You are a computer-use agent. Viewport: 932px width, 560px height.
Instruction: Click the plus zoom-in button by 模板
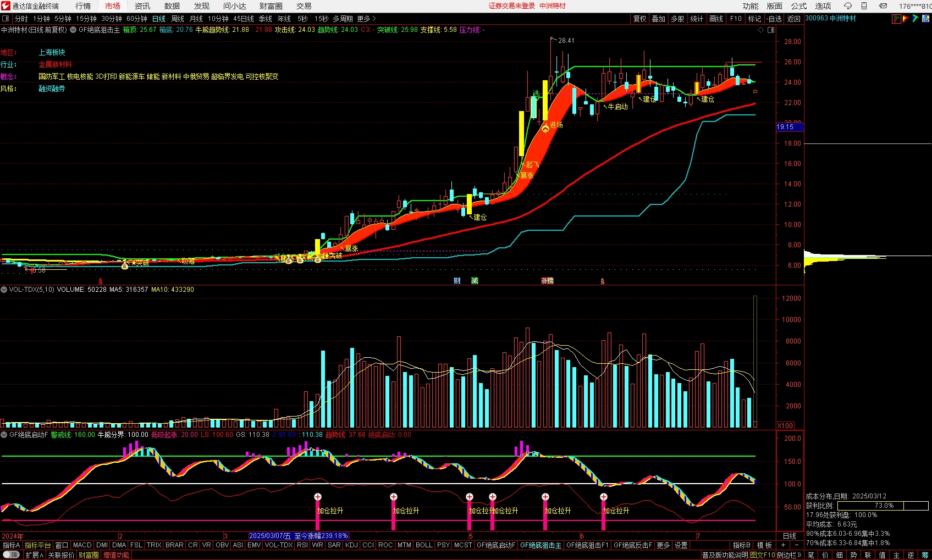pyautogui.click(x=783, y=545)
